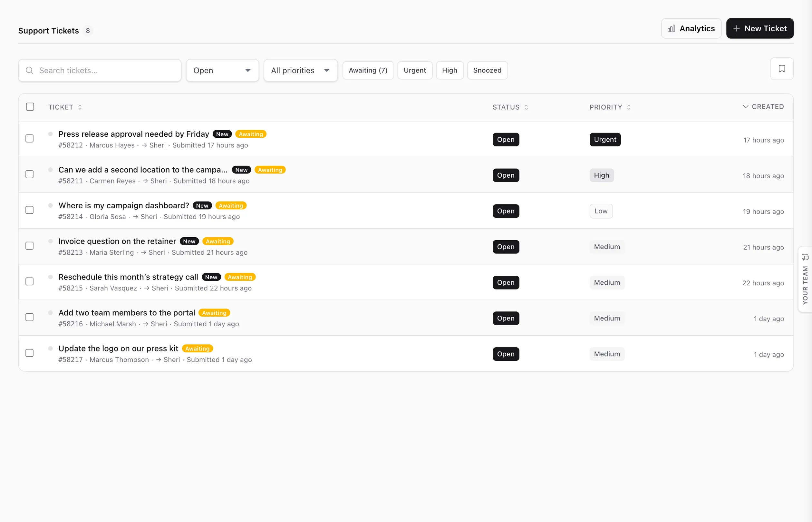Click '17 hours ago' created time
The width and height of the screenshot is (812, 522).
coord(763,140)
